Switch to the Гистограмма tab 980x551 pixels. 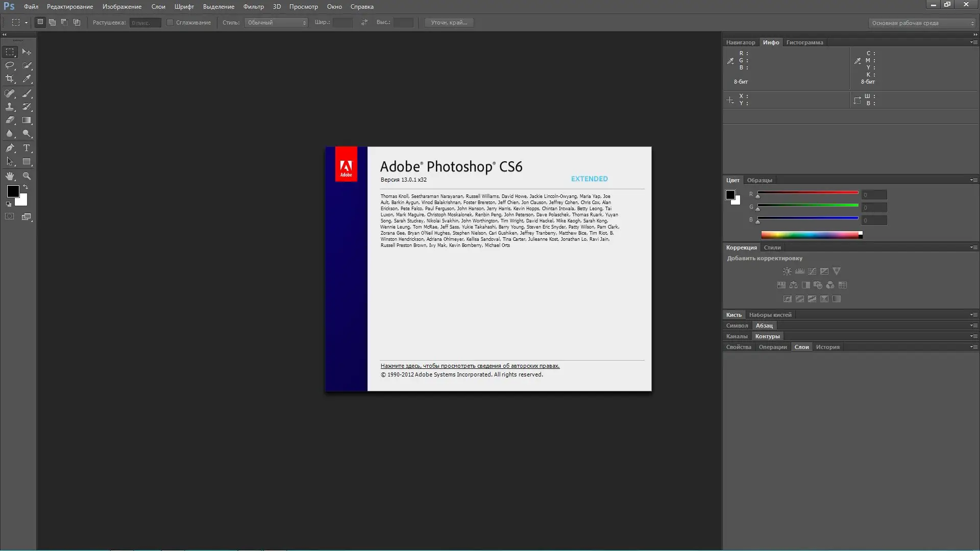point(804,42)
